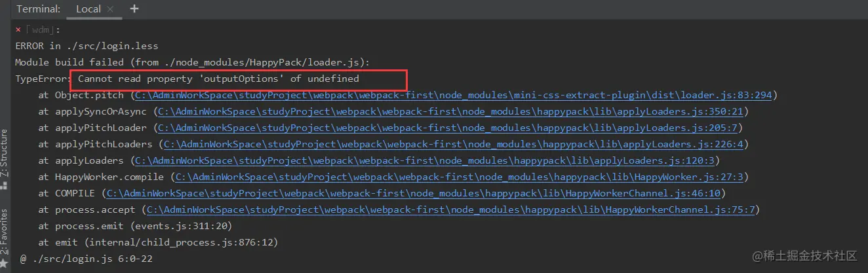
Task: Add a new terminal session
Action: coord(134,9)
